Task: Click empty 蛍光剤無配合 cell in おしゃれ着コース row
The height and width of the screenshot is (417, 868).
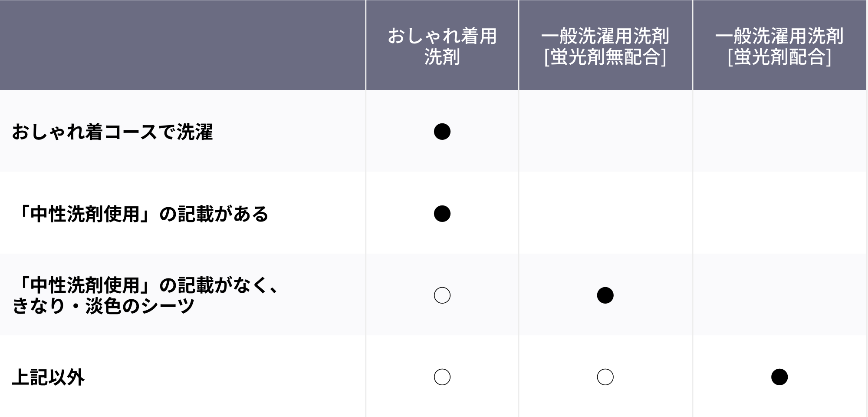Action: pyautogui.click(x=605, y=131)
